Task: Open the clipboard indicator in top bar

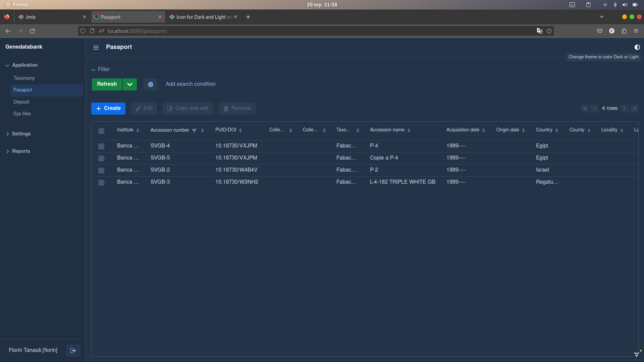Action: (x=588, y=5)
